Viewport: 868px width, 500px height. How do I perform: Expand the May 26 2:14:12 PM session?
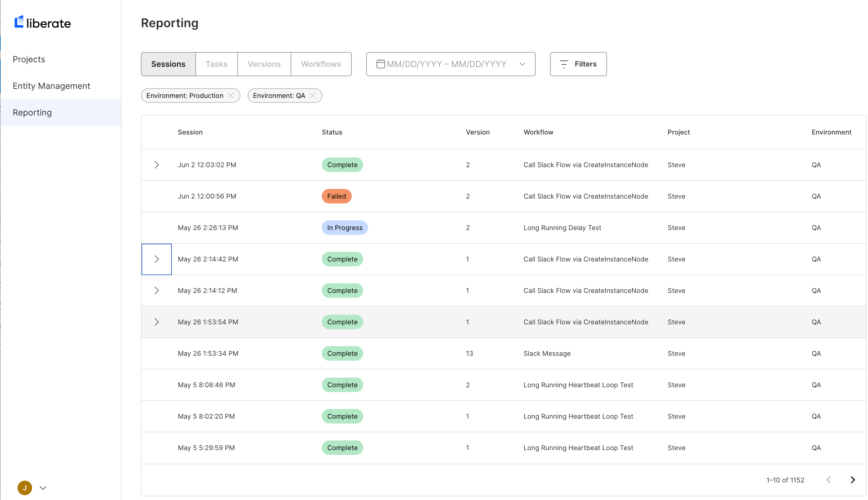pos(157,291)
